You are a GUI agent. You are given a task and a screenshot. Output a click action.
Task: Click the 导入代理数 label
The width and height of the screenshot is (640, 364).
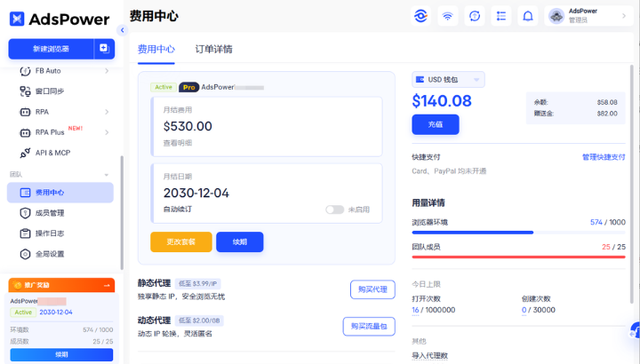click(x=430, y=356)
